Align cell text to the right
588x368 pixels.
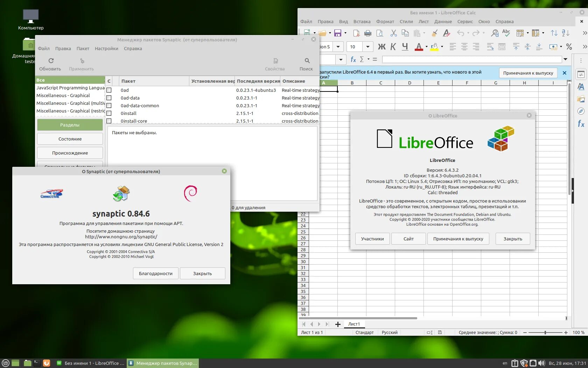(476, 47)
